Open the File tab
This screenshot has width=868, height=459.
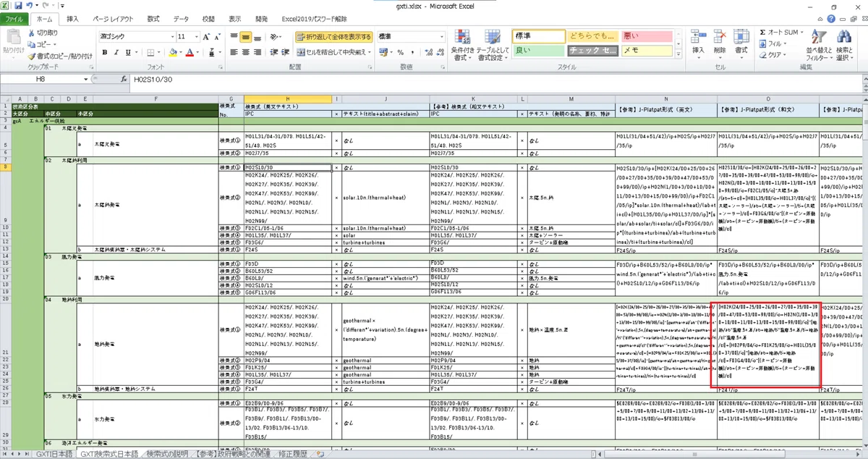coord(14,19)
